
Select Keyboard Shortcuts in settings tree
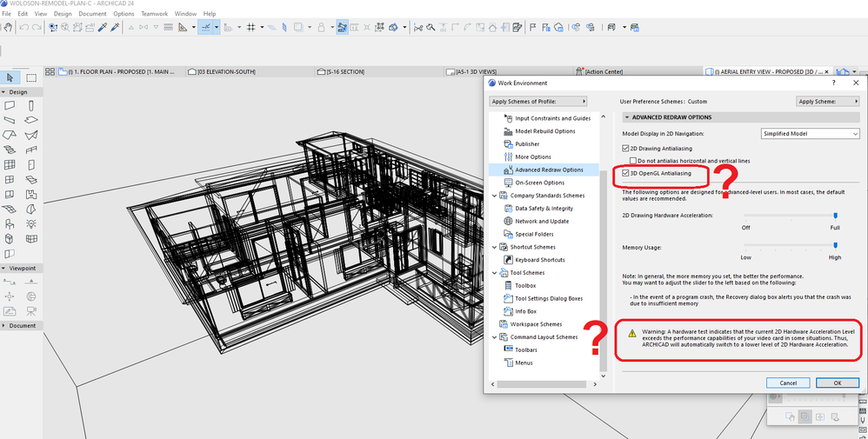(539, 260)
